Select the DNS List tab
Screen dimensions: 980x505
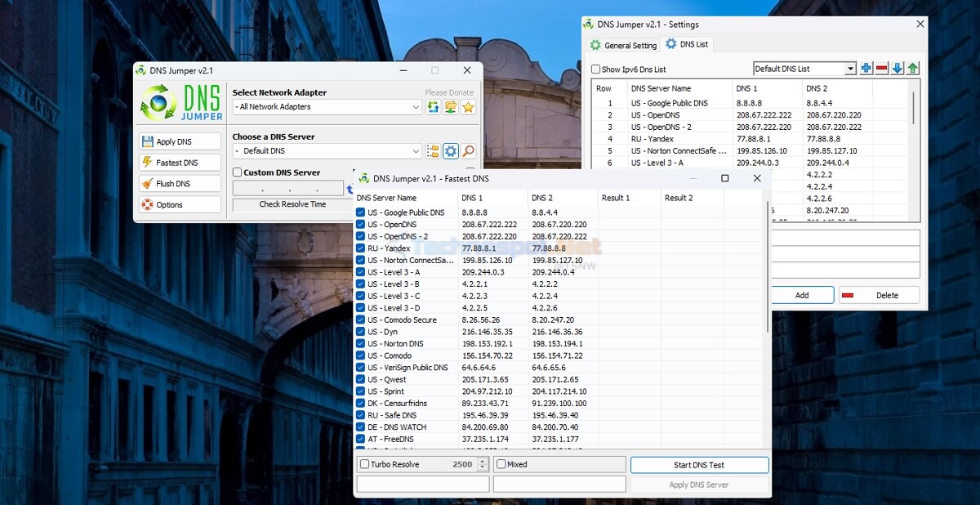[x=687, y=44]
